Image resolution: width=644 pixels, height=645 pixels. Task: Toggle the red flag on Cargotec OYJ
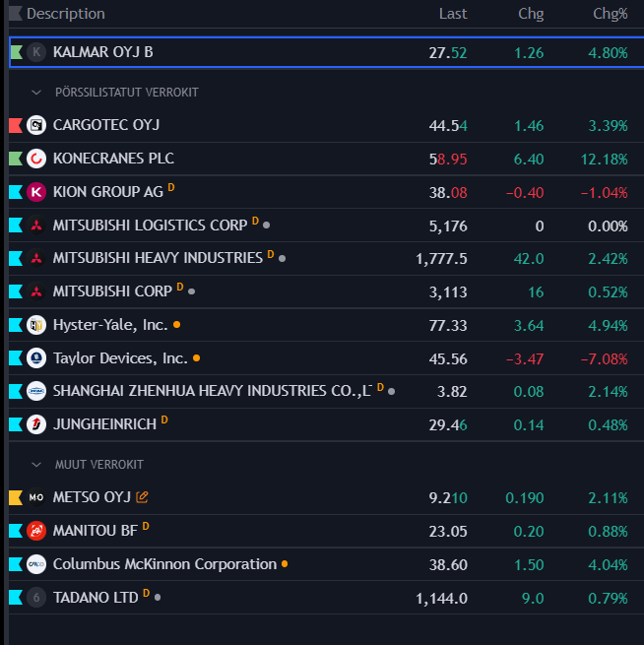(x=15, y=125)
